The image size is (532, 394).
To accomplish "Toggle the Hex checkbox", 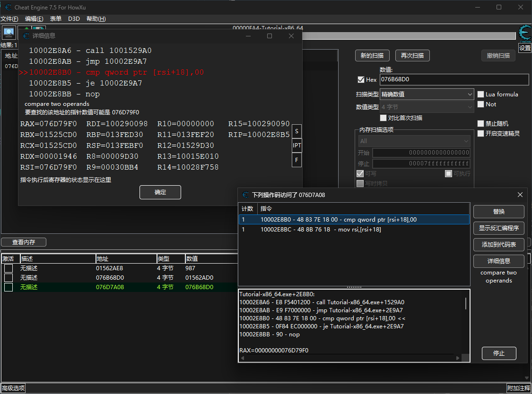I will [x=361, y=80].
